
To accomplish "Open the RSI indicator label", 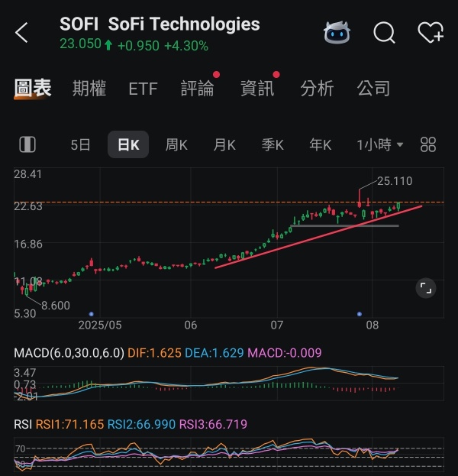I will click(23, 424).
